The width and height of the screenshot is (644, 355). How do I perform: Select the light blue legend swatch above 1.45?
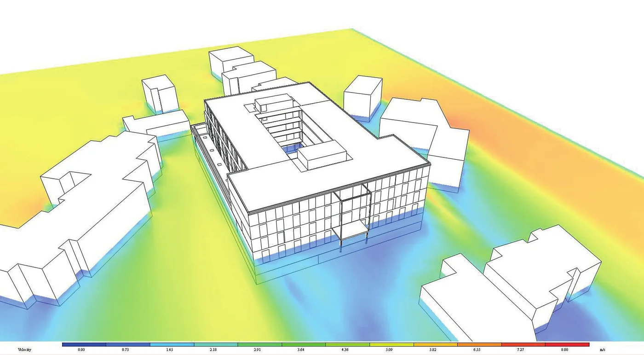pos(172,344)
